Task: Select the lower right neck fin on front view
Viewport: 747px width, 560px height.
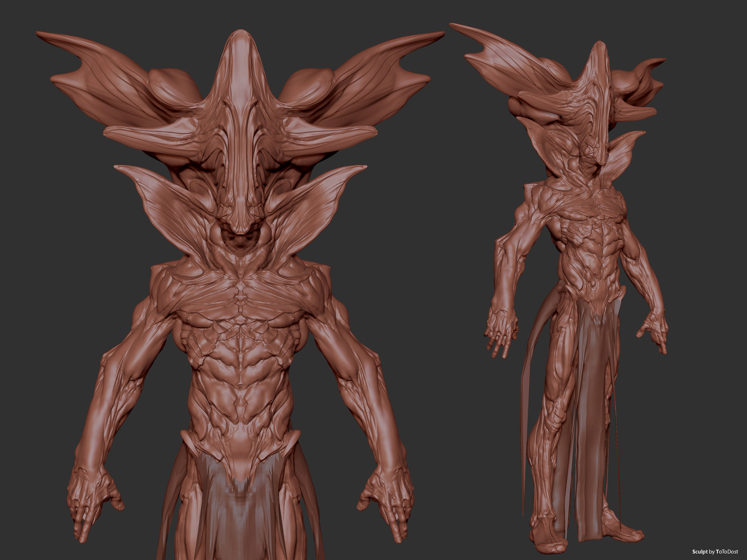Action: pos(315,202)
